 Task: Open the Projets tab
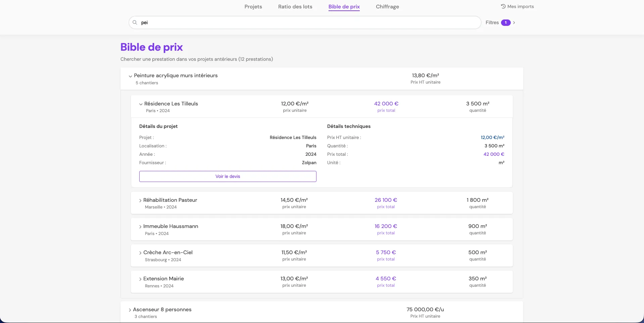pyautogui.click(x=253, y=7)
